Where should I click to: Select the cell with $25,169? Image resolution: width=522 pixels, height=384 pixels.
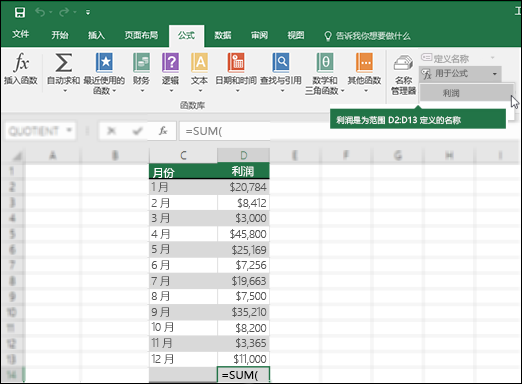243,250
